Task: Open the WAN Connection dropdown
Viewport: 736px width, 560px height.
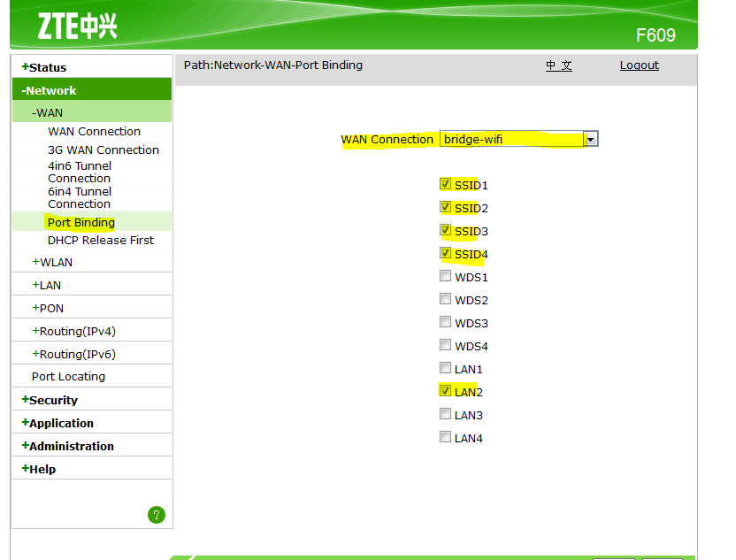Action: coord(518,139)
